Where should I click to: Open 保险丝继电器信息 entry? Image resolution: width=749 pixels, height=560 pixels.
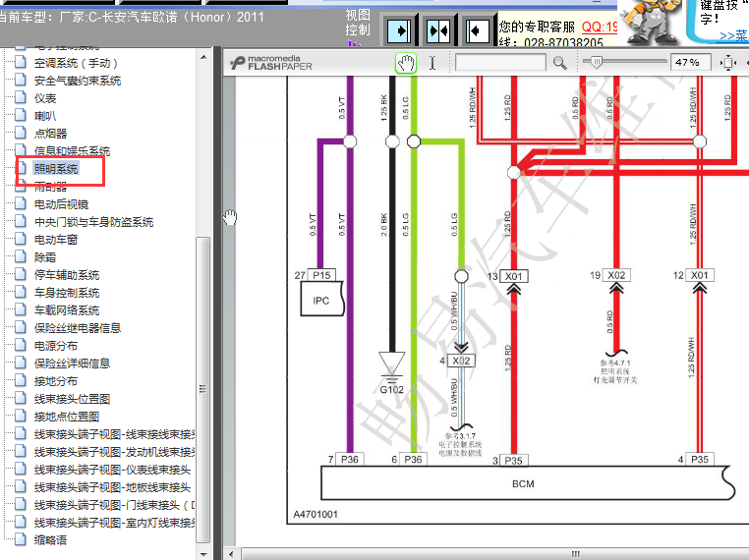[x=78, y=328]
